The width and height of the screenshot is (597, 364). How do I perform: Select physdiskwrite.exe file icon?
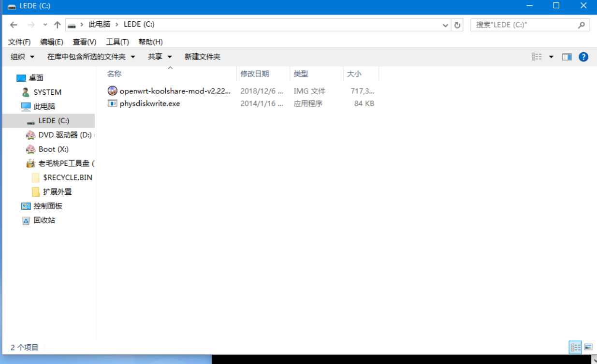pos(112,103)
